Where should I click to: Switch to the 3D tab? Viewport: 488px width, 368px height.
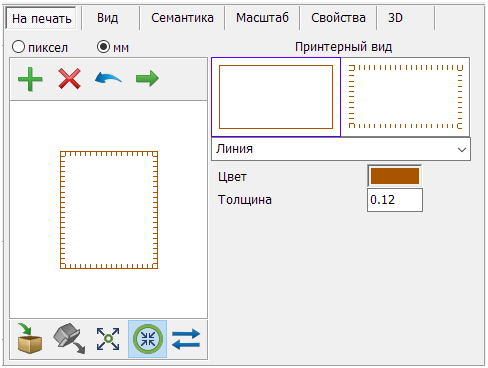pos(395,18)
